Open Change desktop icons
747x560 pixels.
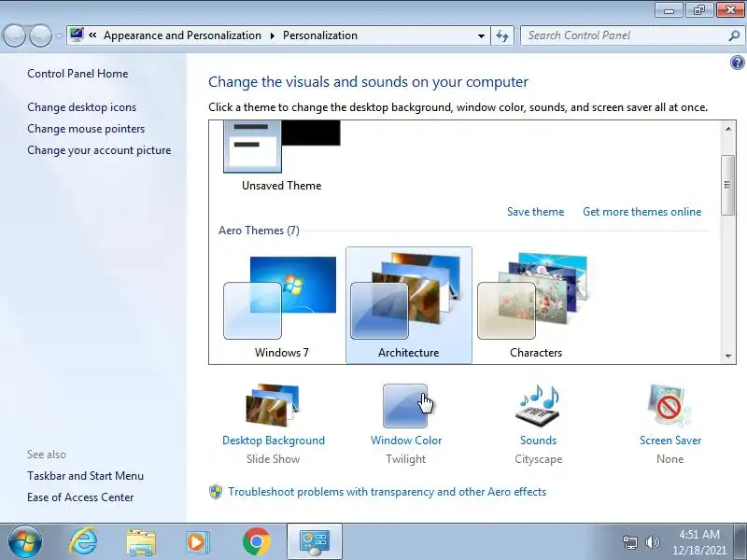click(81, 107)
